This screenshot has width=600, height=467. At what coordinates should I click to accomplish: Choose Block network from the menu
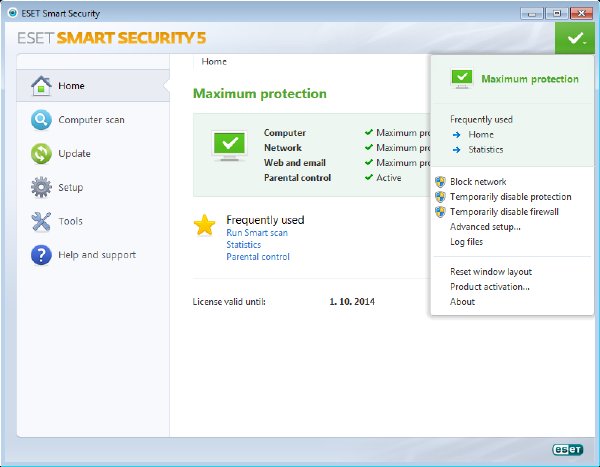click(x=478, y=181)
